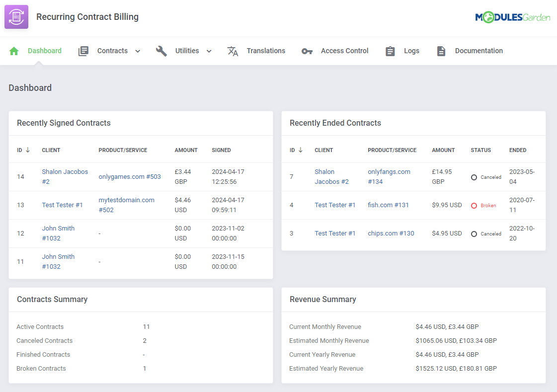Viewport: 557px width, 392px height.
Task: Click PRODUCT/SERVICE header in signed contracts
Action: 123,150
